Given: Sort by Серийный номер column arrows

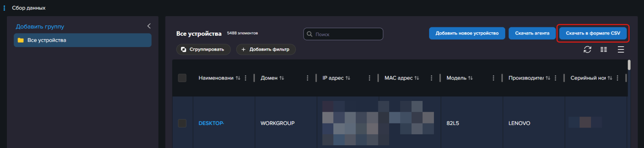Looking at the screenshot, I should point(610,78).
